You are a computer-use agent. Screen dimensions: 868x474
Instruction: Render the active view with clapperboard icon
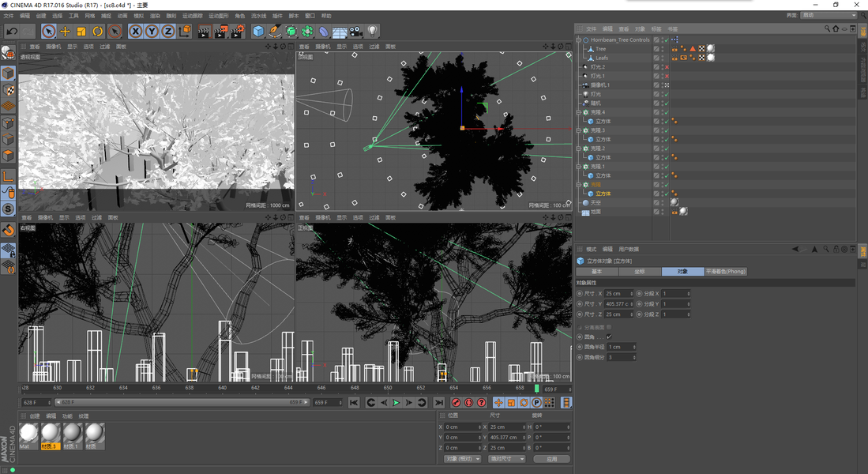pos(205,32)
